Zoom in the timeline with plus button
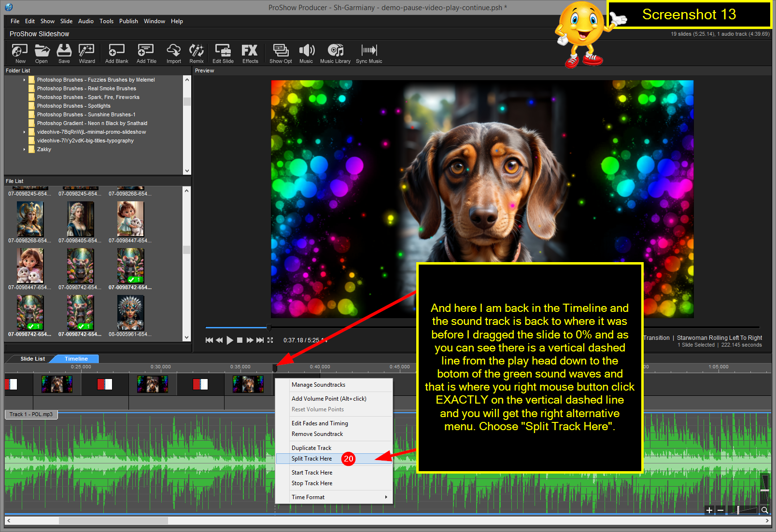 tap(709, 510)
